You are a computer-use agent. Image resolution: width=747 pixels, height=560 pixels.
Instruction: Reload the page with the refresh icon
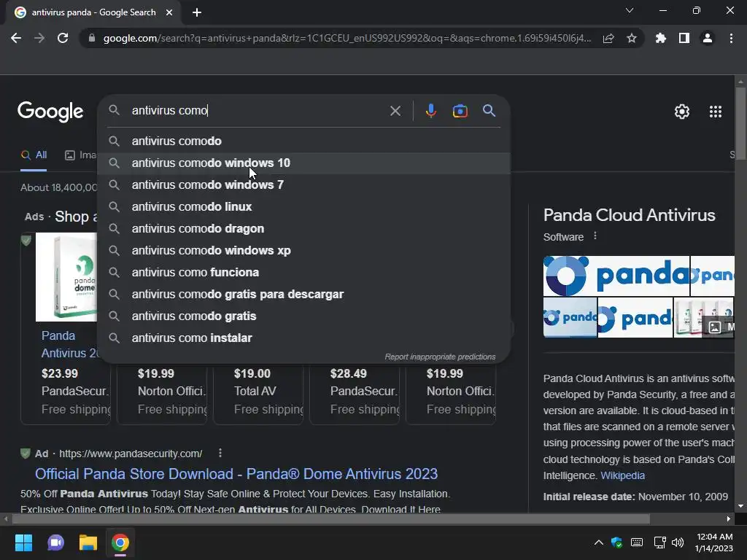point(63,38)
